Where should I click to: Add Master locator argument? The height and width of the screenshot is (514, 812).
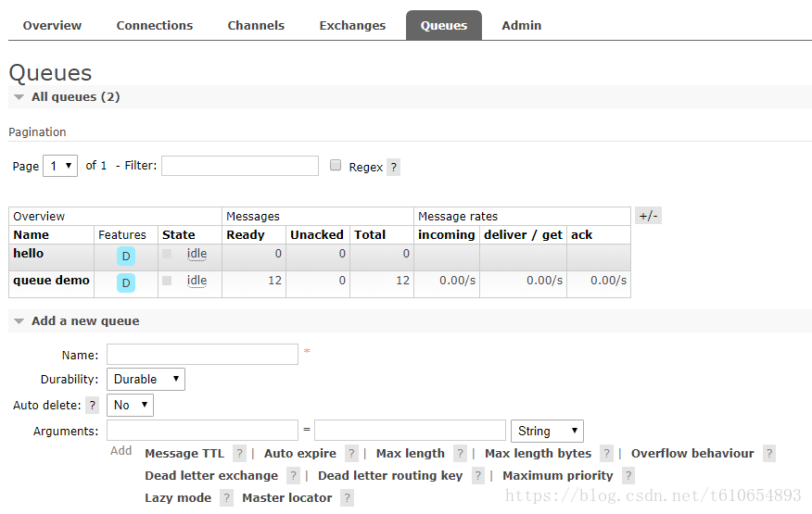click(x=287, y=498)
